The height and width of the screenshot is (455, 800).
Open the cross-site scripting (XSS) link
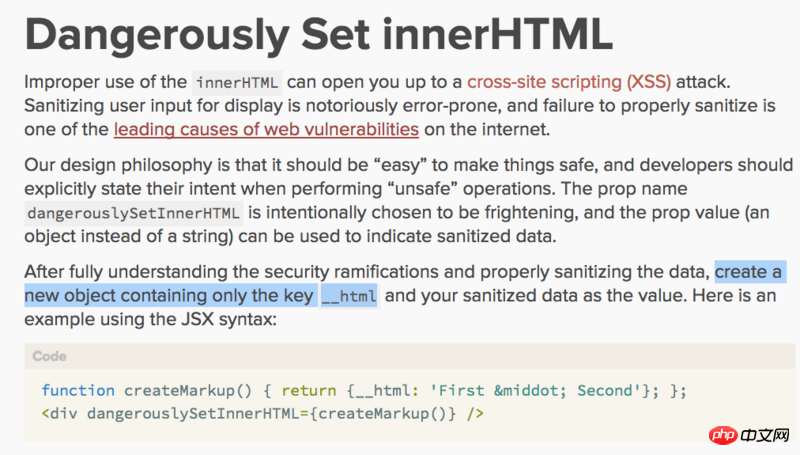click(x=569, y=82)
